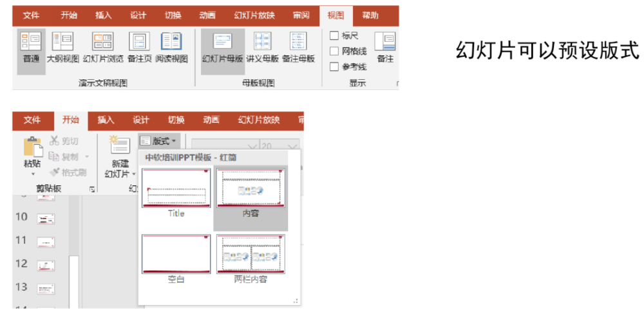Screen dimensions: 644x314
Task: Open the Insert (插入) tab in lower ribbon
Action: pos(106,120)
